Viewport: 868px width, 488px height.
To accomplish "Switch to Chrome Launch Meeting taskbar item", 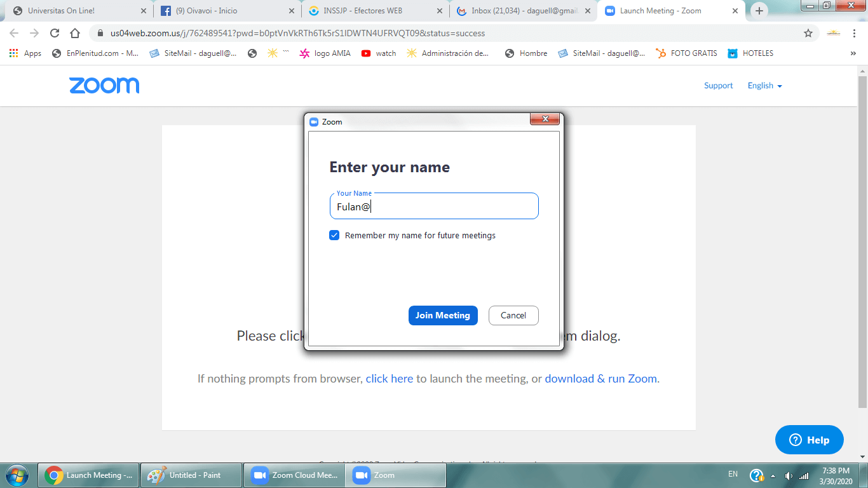I will pos(88,475).
